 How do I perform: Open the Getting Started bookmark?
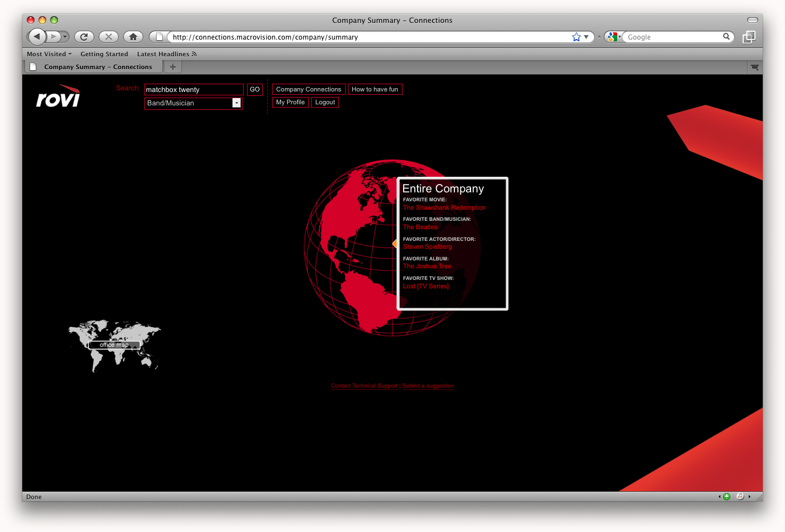(104, 54)
